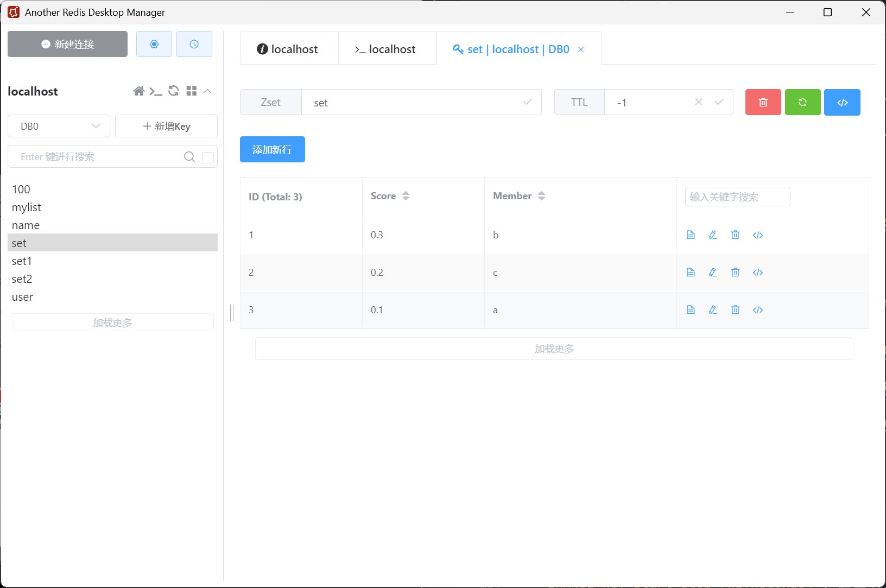Click the 添加新行 button

(272, 149)
